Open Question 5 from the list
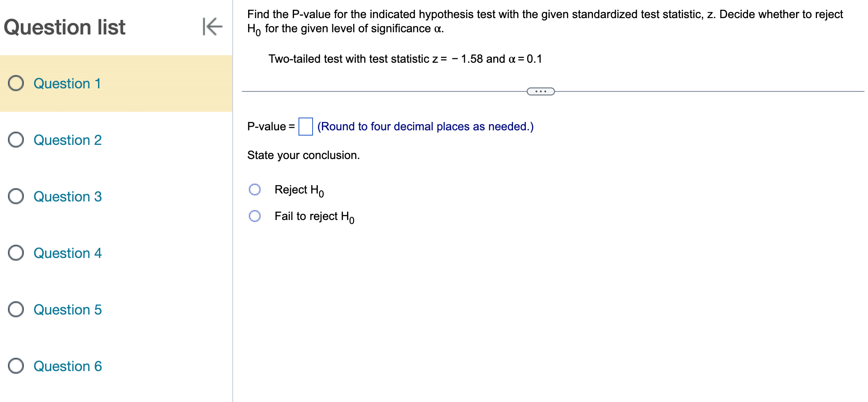The height and width of the screenshot is (402, 868). (x=67, y=310)
